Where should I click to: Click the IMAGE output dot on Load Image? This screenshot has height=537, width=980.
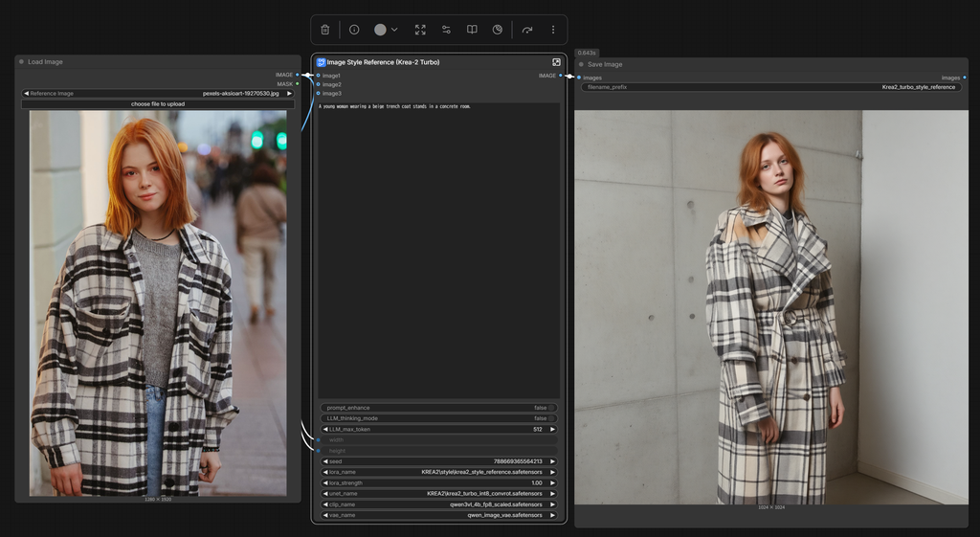pyautogui.click(x=298, y=75)
